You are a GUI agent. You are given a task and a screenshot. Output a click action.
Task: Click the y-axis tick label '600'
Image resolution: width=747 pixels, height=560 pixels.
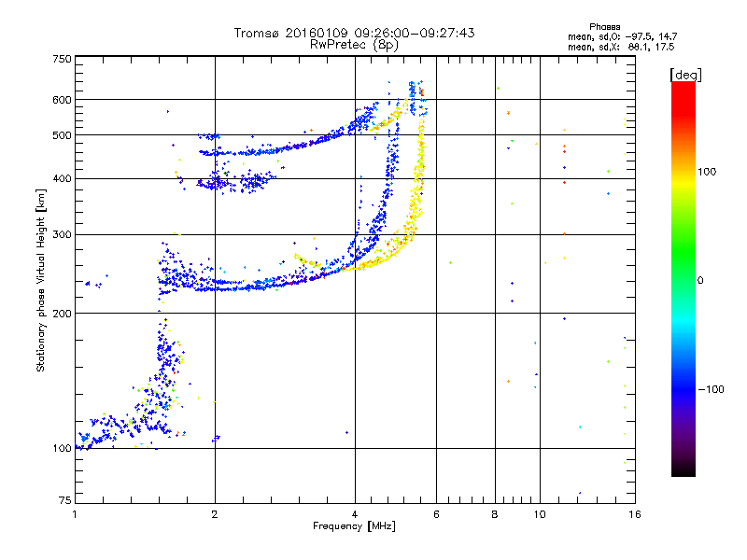tap(62, 100)
